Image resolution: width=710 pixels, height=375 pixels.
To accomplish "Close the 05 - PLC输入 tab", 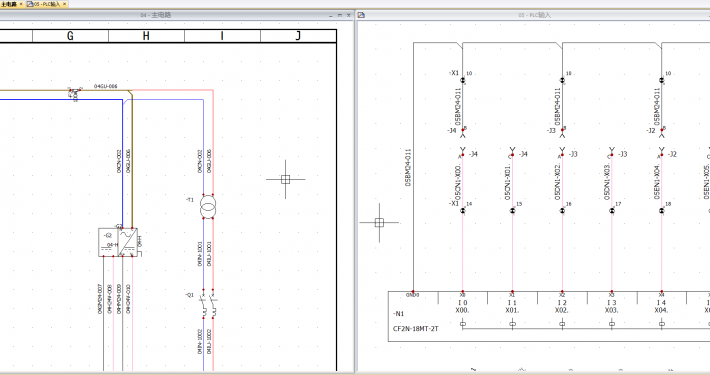I will [65, 4].
